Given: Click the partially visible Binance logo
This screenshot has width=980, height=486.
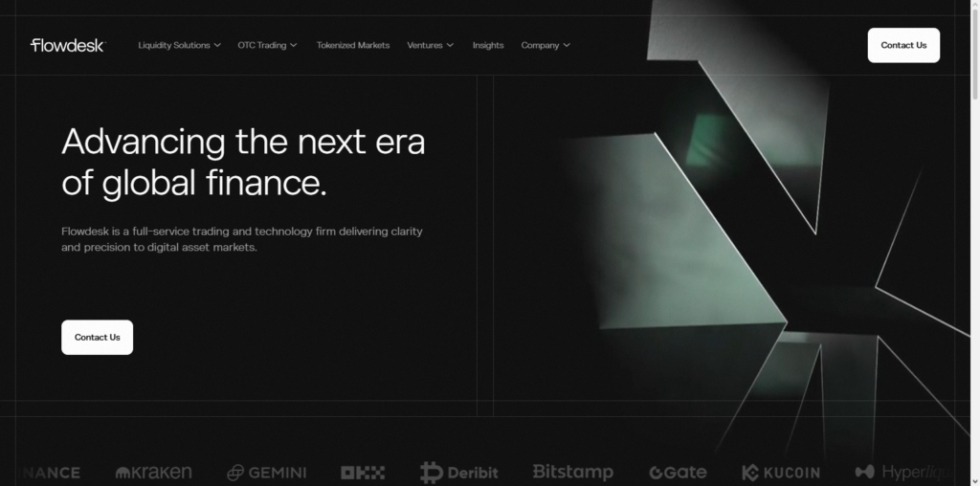Looking at the screenshot, I should click(x=50, y=473).
